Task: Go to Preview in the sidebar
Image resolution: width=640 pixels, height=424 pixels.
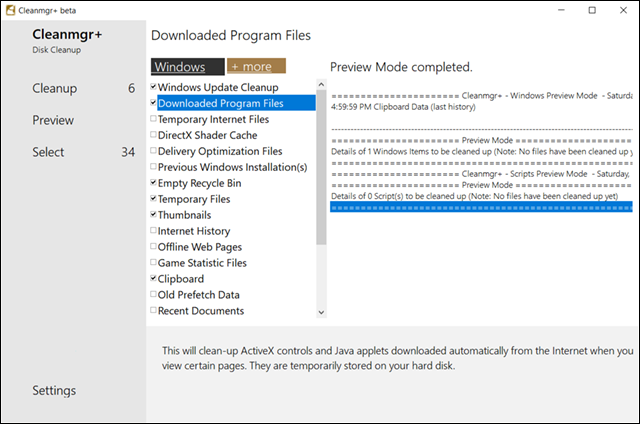Action: point(53,120)
